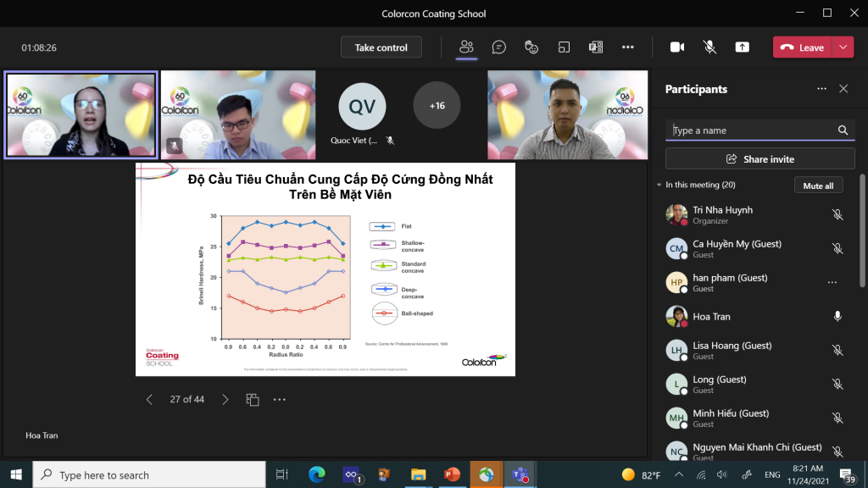Click the breakout rooms icon
This screenshot has height=488, width=868.
(564, 47)
